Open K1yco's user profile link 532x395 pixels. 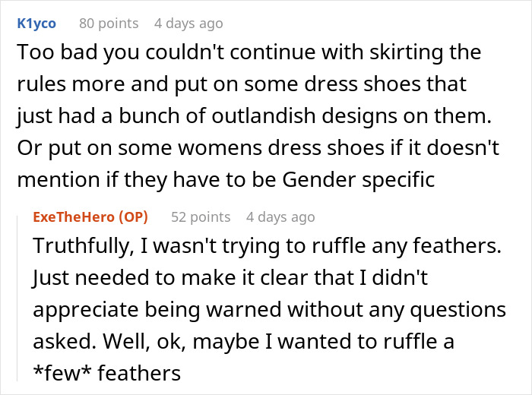(36, 24)
